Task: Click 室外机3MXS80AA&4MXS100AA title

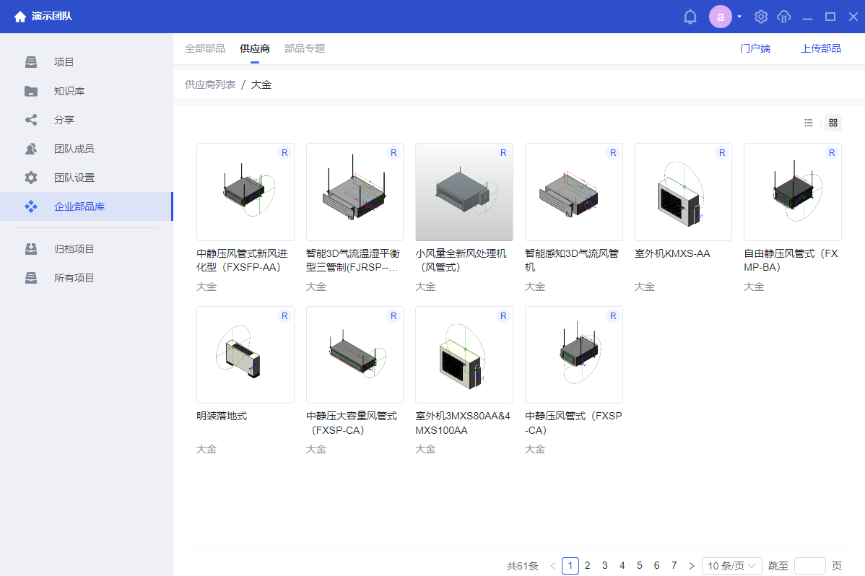Action: 463,423
